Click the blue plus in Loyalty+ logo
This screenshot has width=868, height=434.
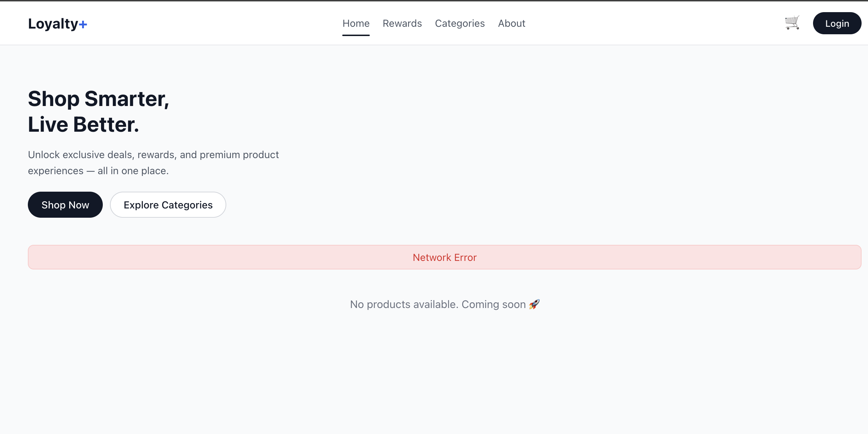[83, 24]
